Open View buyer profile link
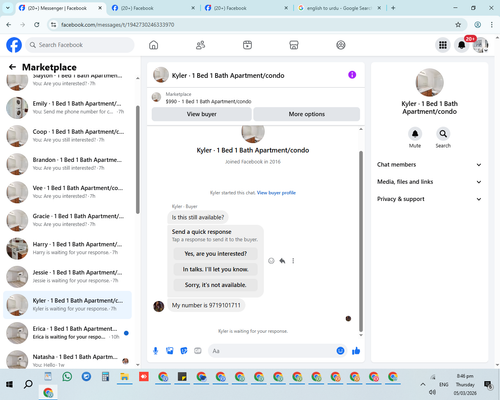 [276, 193]
